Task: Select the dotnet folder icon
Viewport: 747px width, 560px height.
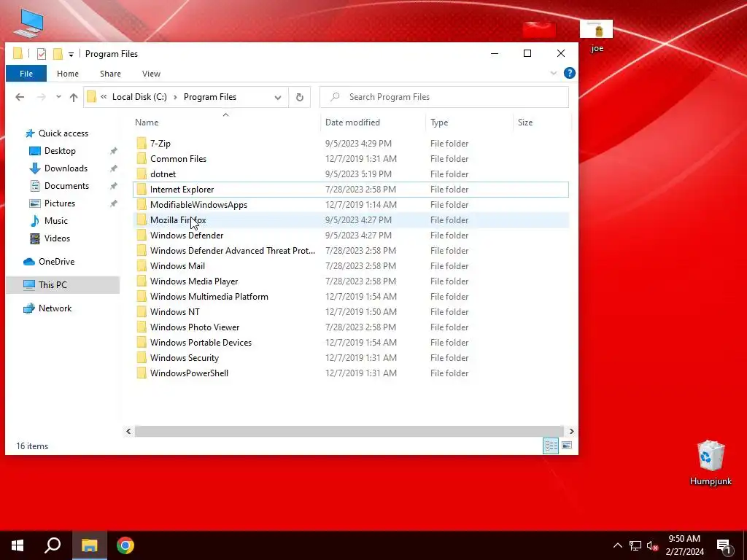Action: (x=142, y=174)
